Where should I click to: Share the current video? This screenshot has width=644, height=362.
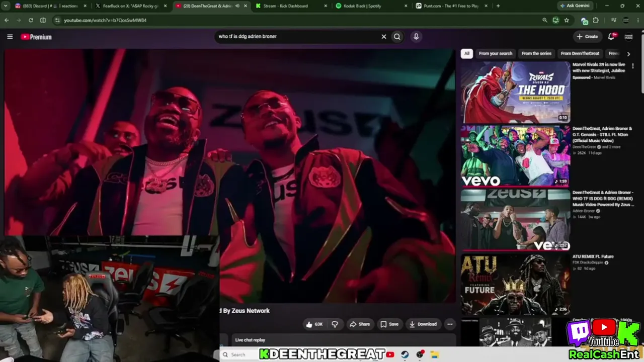(360, 324)
